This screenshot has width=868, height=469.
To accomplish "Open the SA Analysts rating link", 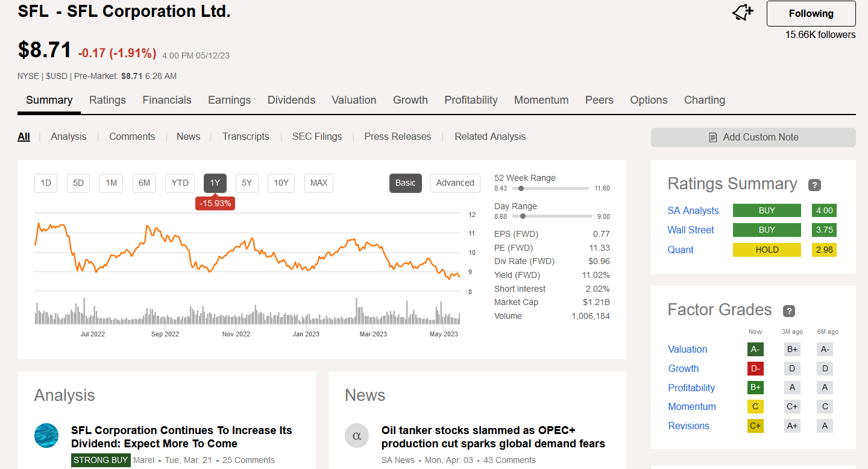I will 693,211.
